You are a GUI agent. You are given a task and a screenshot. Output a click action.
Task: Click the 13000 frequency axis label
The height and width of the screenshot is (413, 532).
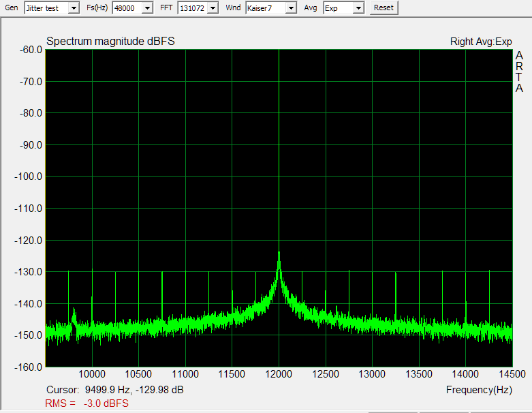372,374
